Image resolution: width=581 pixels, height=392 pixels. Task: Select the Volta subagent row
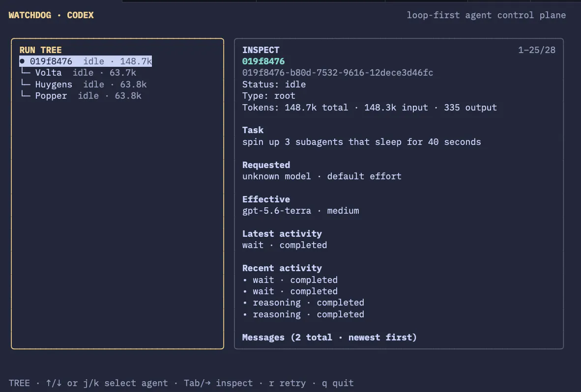click(x=78, y=73)
